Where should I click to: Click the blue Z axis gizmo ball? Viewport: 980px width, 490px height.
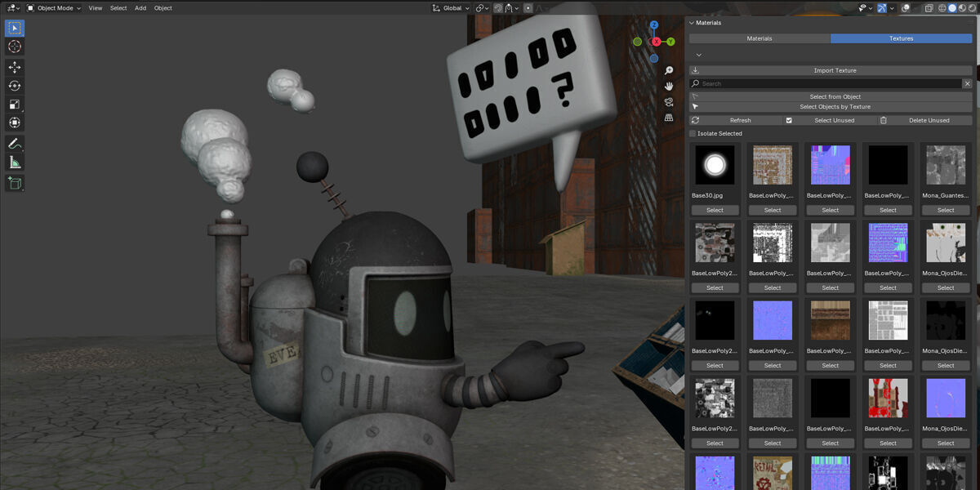654,25
